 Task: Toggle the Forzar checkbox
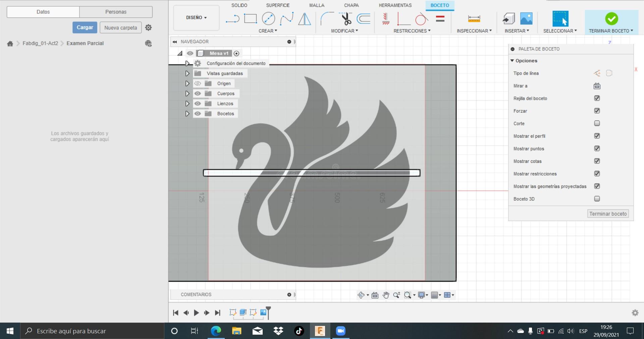coord(597,111)
